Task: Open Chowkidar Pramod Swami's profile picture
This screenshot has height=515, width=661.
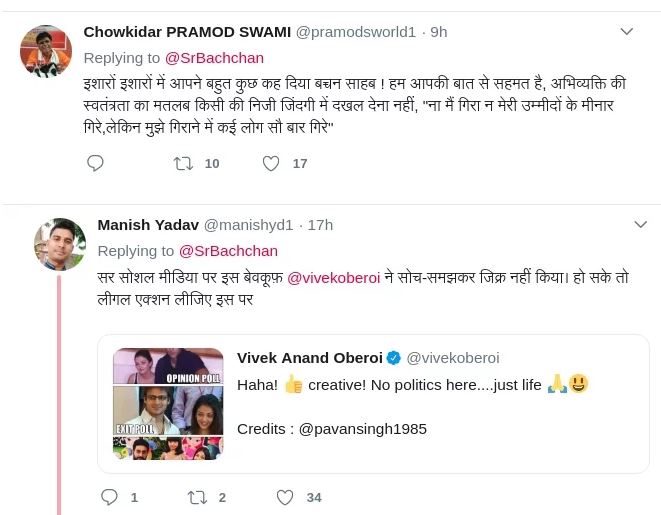Action: tap(45, 50)
